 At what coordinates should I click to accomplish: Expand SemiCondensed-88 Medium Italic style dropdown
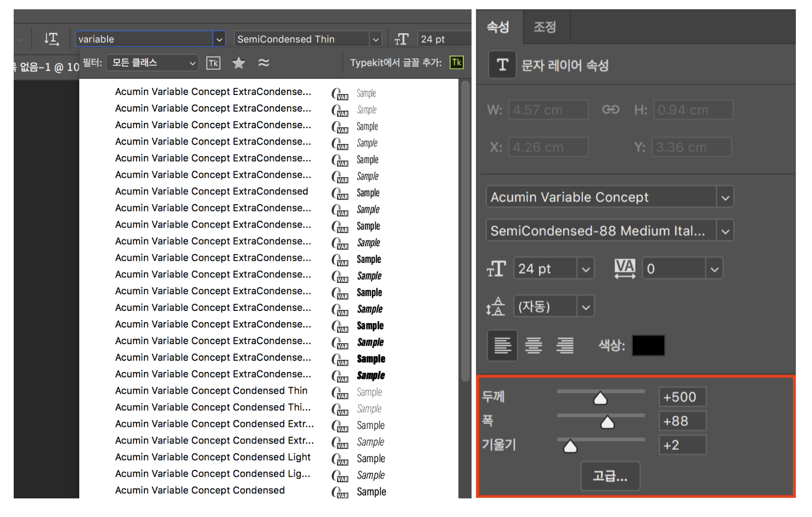(x=725, y=231)
